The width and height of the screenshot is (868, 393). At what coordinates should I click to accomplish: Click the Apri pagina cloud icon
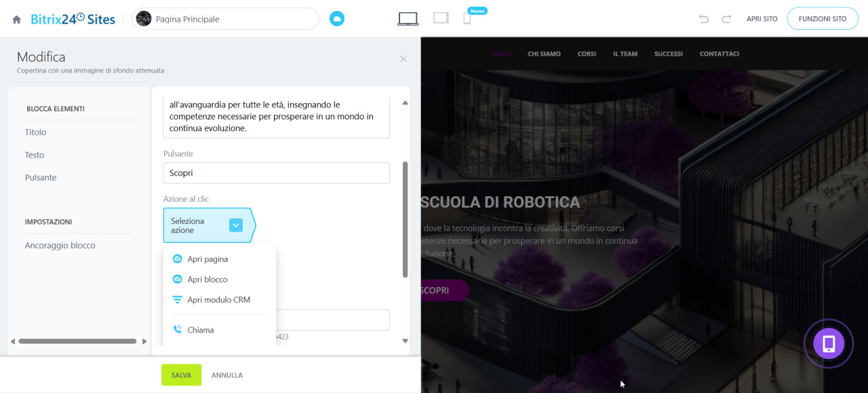click(178, 259)
